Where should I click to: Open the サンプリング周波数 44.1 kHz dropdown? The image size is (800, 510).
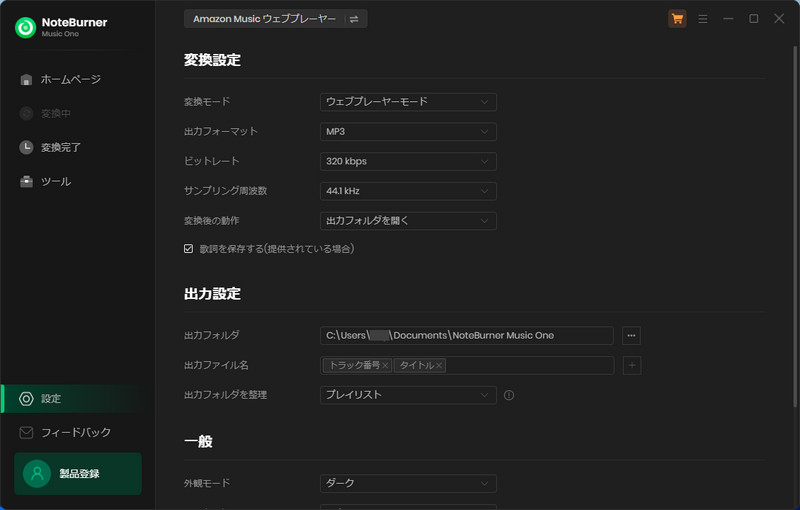tap(408, 191)
